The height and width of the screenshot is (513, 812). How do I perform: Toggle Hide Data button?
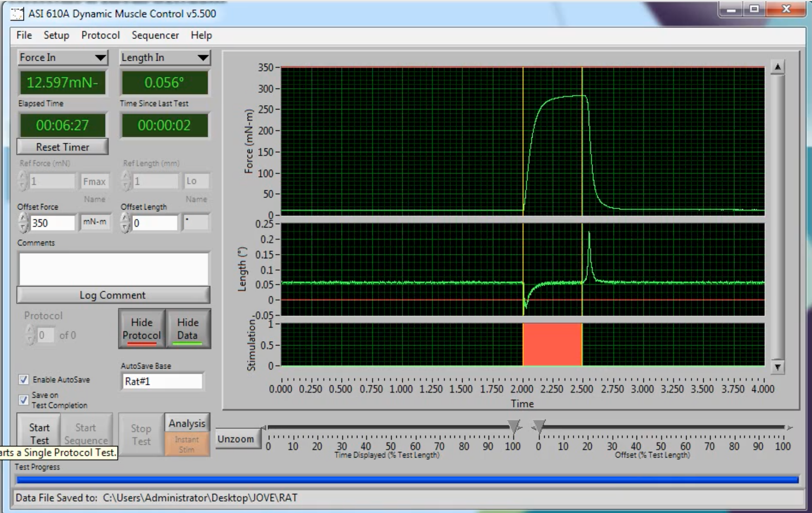188,329
